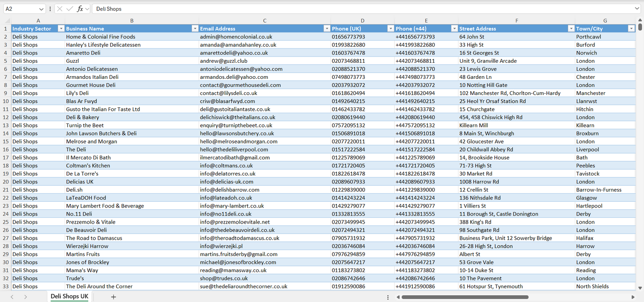Open the Email Address filter dropdown
The width and height of the screenshot is (644, 302).
[327, 29]
